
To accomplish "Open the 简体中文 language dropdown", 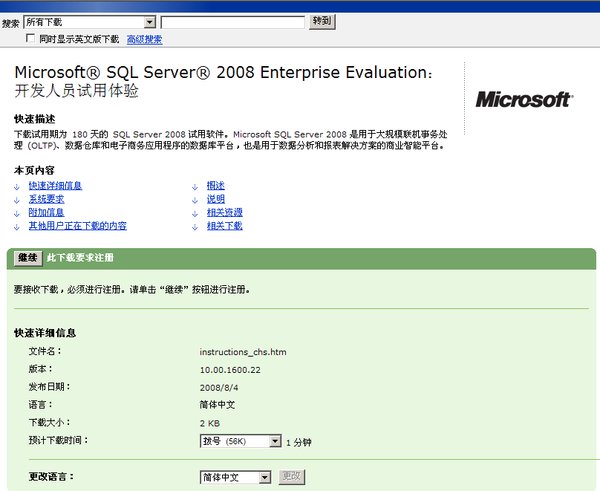I will 235,477.
